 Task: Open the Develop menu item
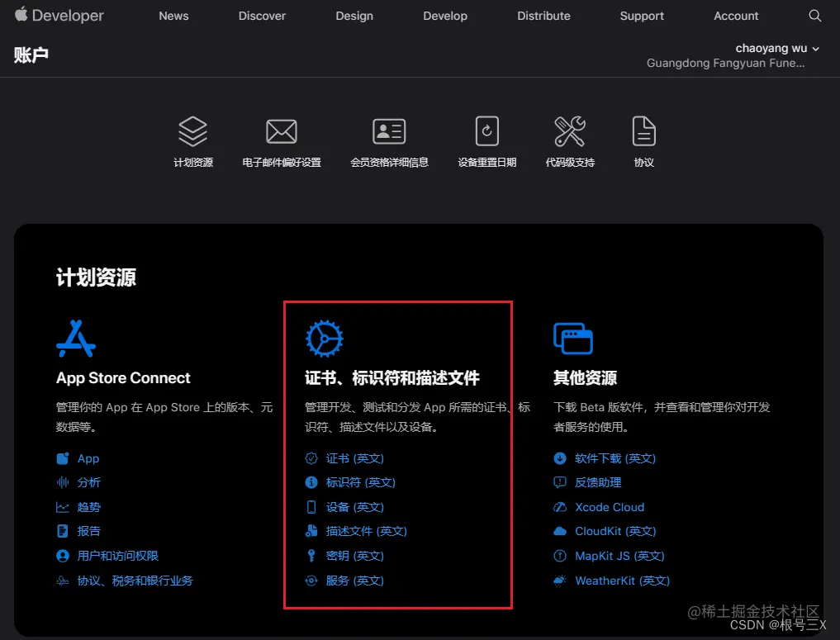[x=445, y=16]
